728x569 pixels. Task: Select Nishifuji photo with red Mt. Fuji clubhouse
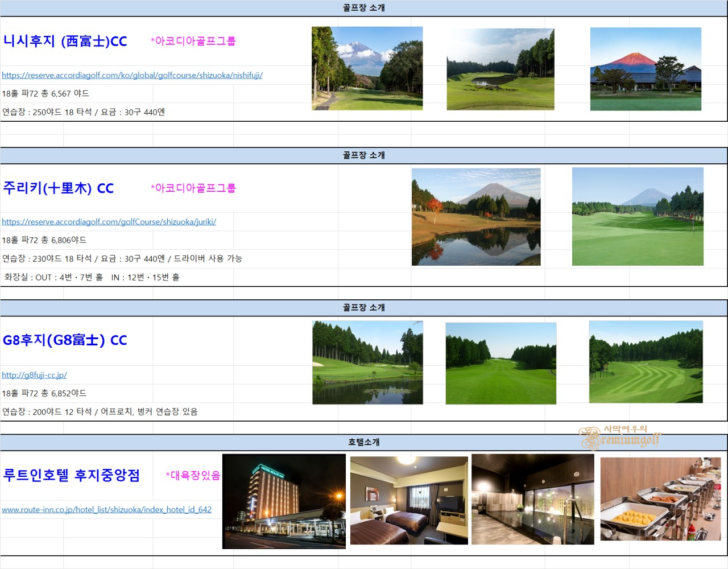point(646,69)
